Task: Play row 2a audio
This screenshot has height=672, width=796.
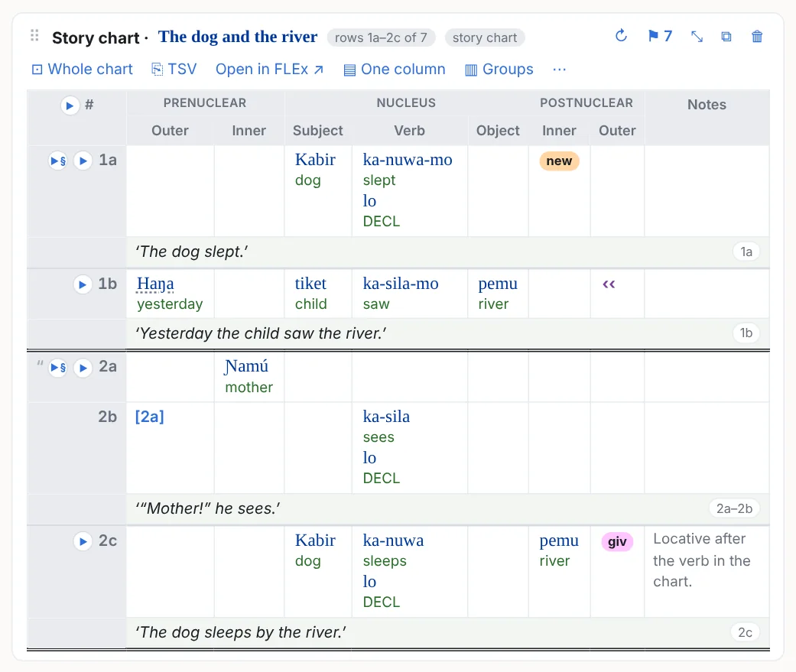Action: [83, 368]
